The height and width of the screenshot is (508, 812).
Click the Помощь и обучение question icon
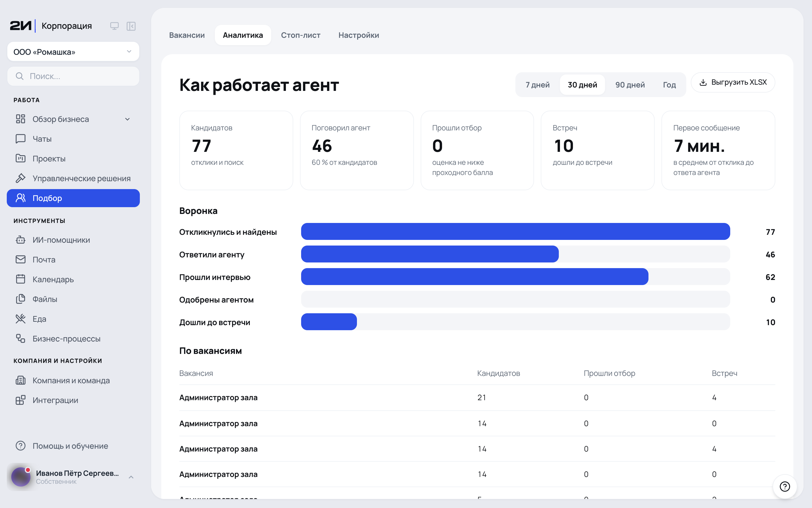21,446
